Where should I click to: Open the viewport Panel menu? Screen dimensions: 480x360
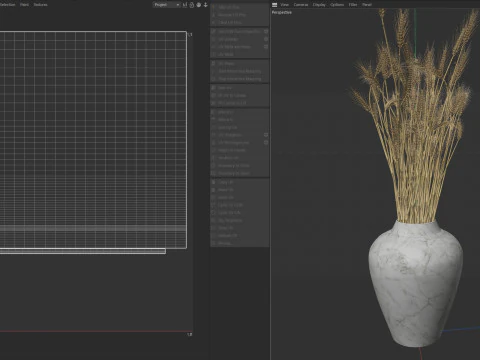coord(367,5)
